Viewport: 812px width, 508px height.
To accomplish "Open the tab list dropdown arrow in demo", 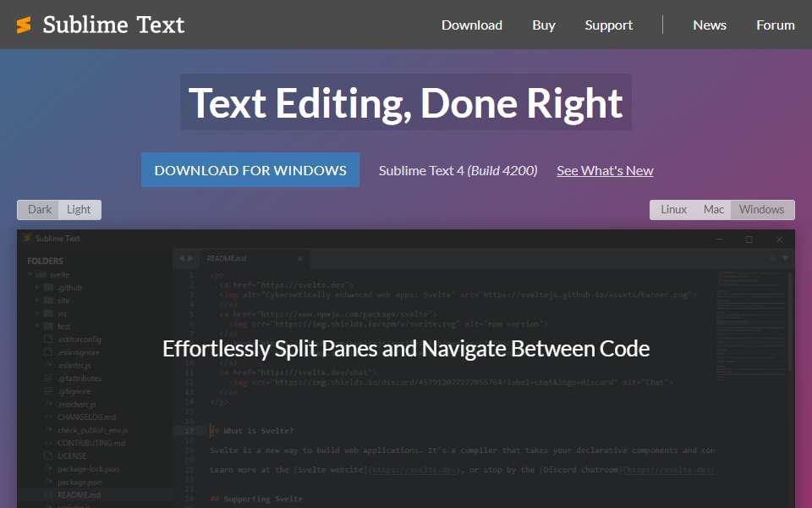I will (785, 257).
